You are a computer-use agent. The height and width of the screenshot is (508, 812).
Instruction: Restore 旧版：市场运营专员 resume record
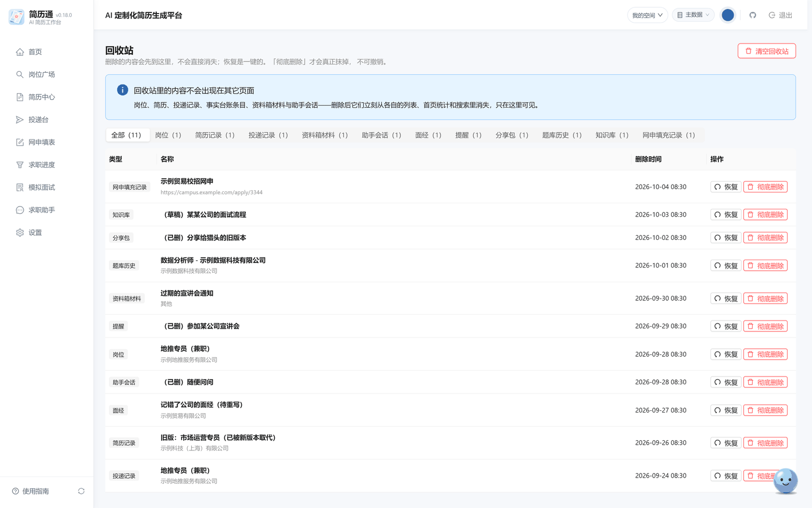click(726, 443)
